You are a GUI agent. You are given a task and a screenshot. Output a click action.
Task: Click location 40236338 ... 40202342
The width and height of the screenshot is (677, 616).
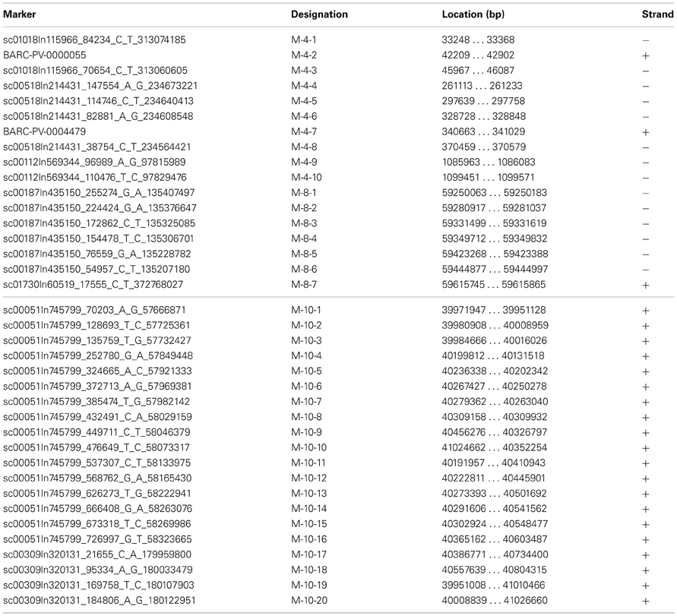(x=495, y=371)
